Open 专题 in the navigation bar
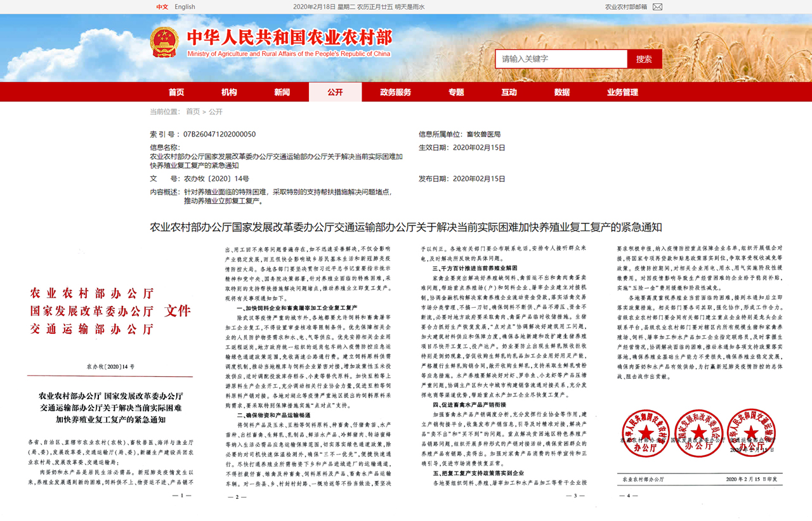 click(456, 92)
